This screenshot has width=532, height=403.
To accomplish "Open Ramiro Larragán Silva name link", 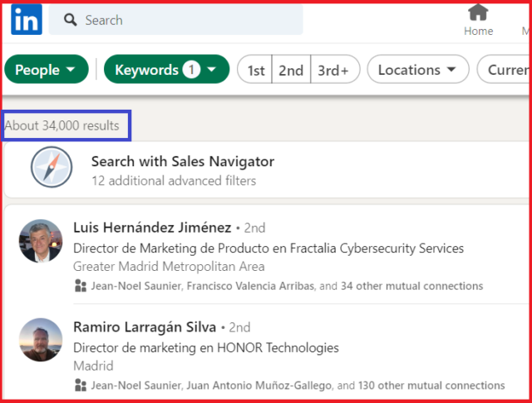I will [145, 327].
